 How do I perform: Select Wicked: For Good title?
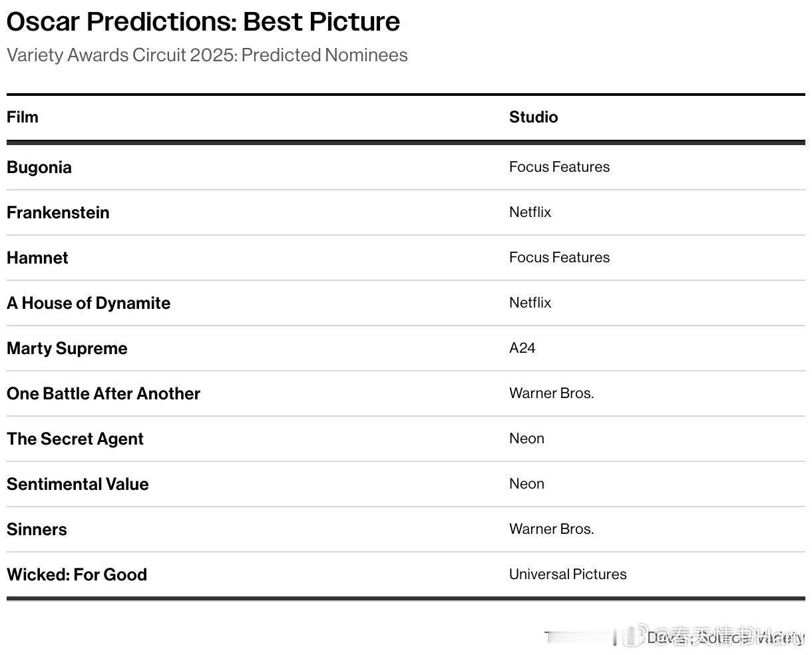click(77, 574)
